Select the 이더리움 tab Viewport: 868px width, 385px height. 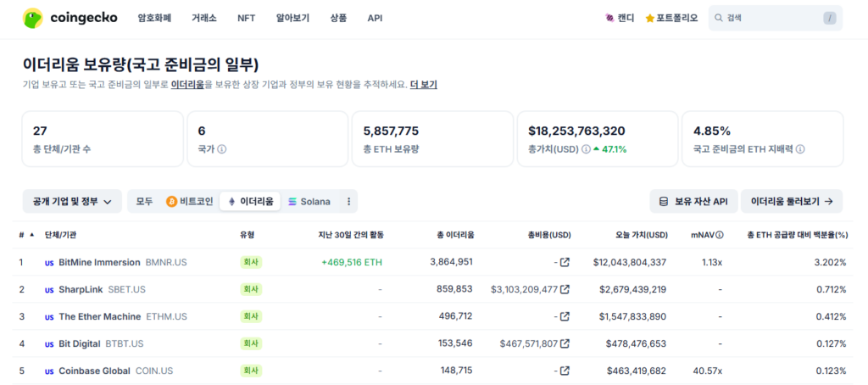click(x=250, y=202)
